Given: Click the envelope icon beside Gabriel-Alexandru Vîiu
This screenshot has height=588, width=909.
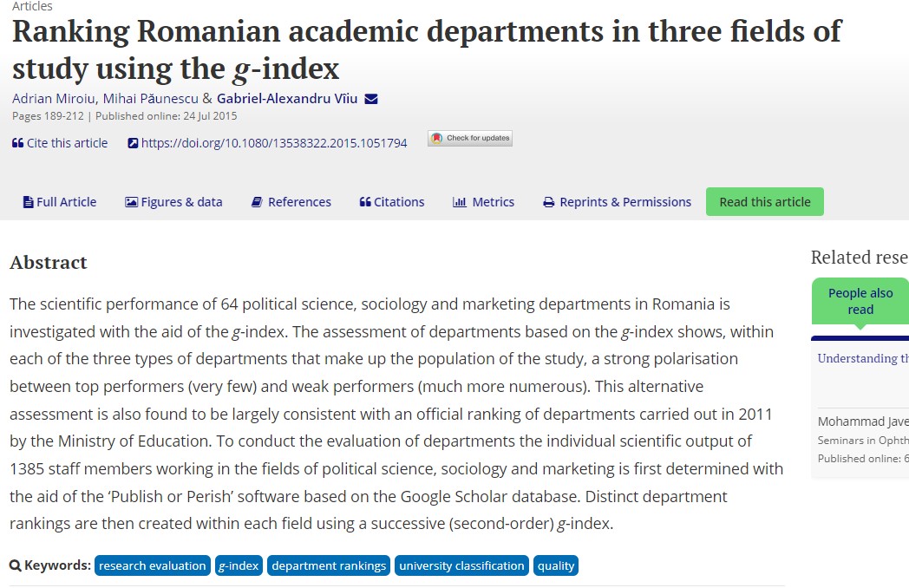Looking at the screenshot, I should point(371,99).
